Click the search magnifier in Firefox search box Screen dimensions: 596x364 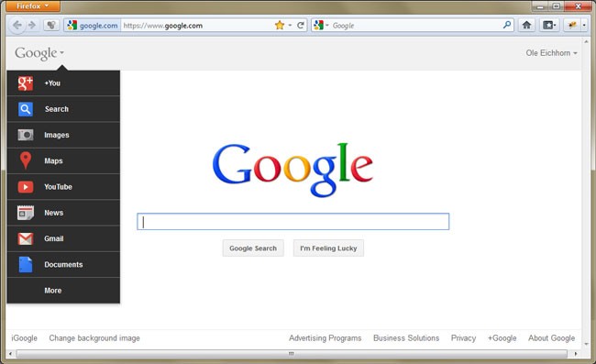pos(507,25)
